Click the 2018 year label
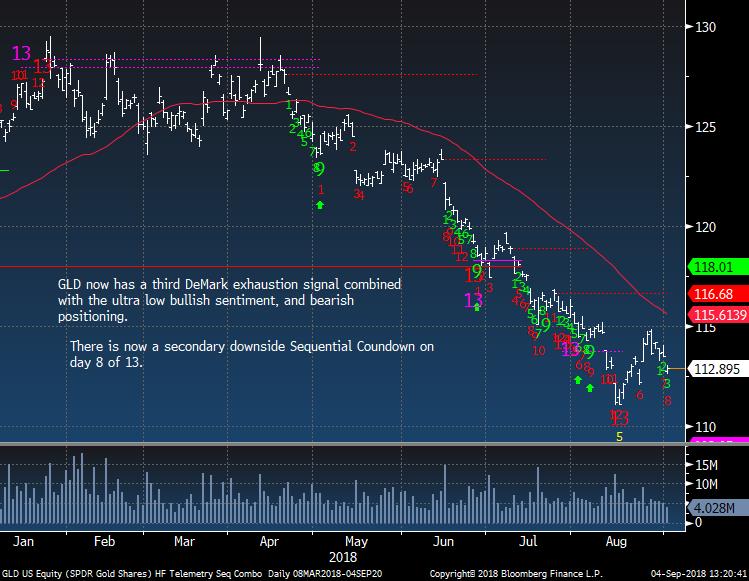This screenshot has height=581, width=749. point(343,557)
